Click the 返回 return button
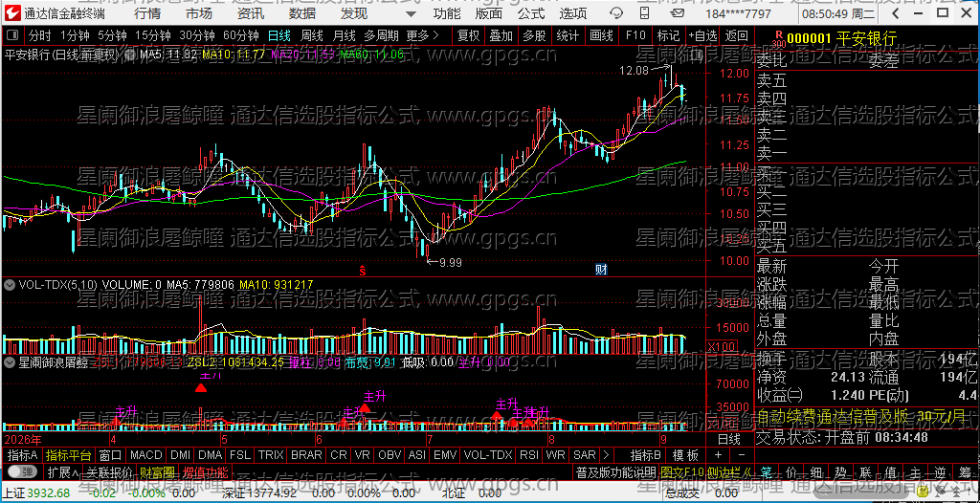The height and width of the screenshot is (503, 980). click(737, 35)
